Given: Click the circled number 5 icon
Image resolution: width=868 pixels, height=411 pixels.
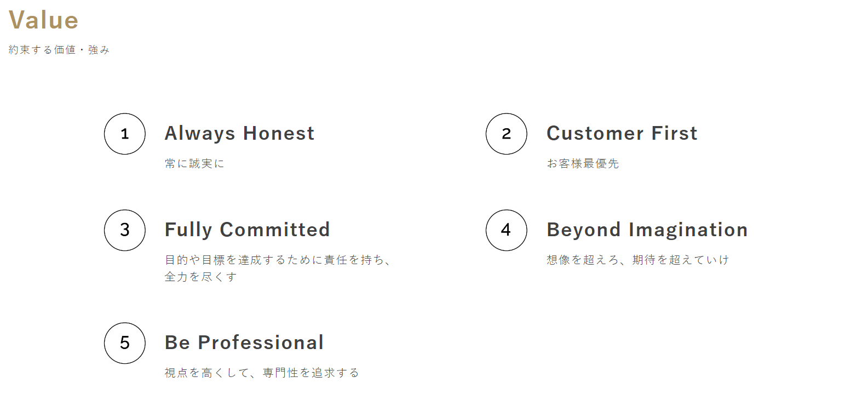Looking at the screenshot, I should click(x=125, y=343).
